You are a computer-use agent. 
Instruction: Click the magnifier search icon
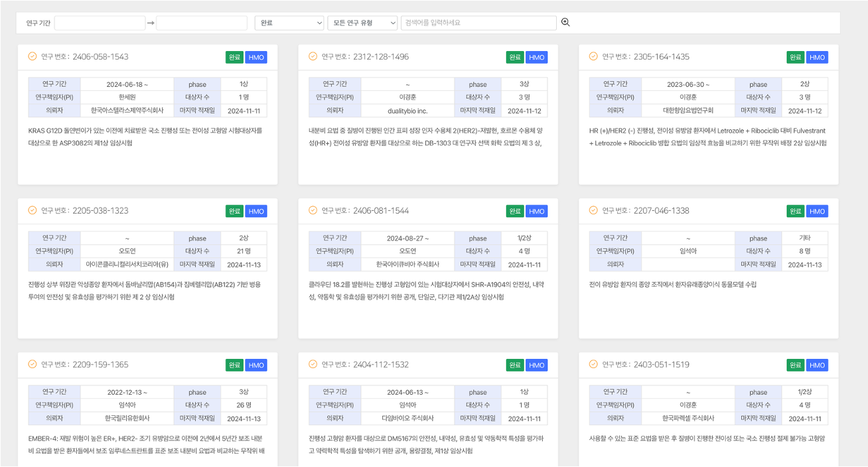(x=565, y=23)
